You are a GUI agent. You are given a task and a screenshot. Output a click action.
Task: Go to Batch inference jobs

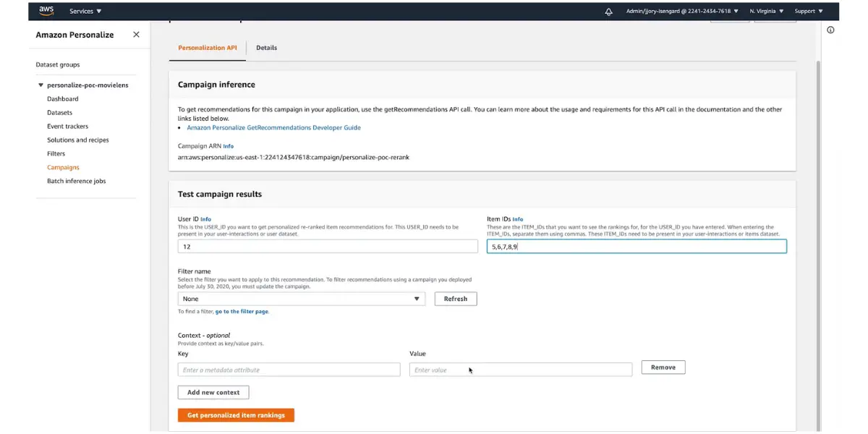point(77,182)
